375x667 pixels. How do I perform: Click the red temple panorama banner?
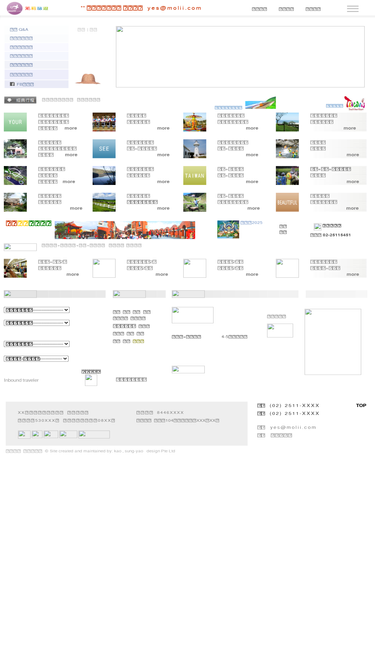pyautogui.click(x=125, y=230)
